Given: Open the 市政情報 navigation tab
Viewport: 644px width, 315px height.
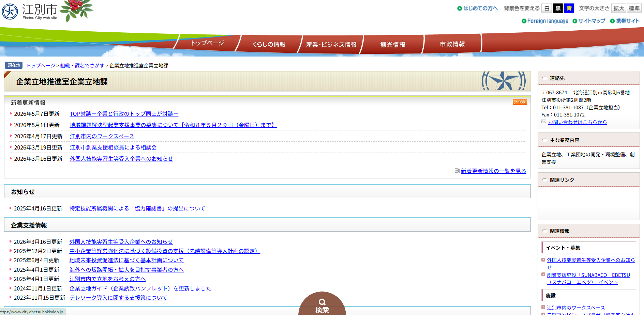Looking at the screenshot, I should pos(452,44).
